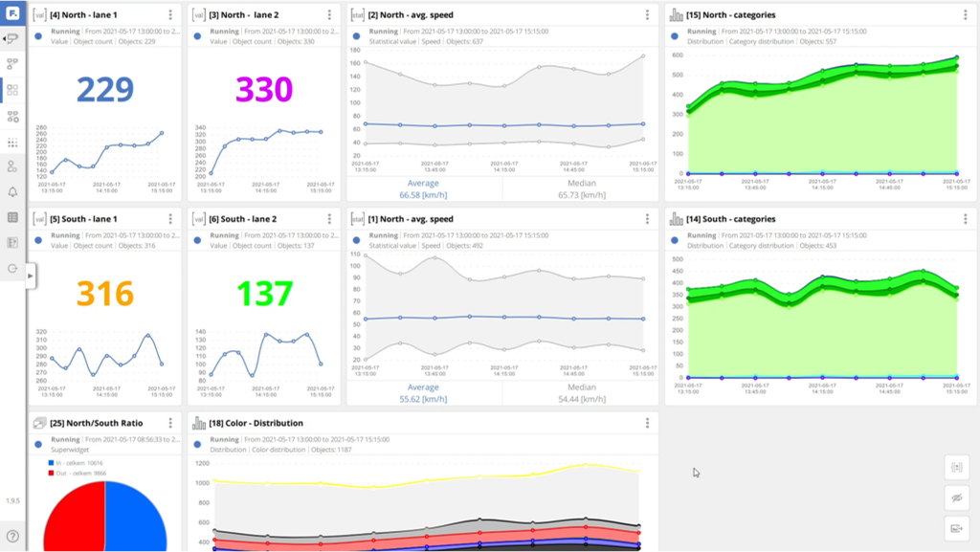Click the logout icon in left sidebar

tap(12, 269)
